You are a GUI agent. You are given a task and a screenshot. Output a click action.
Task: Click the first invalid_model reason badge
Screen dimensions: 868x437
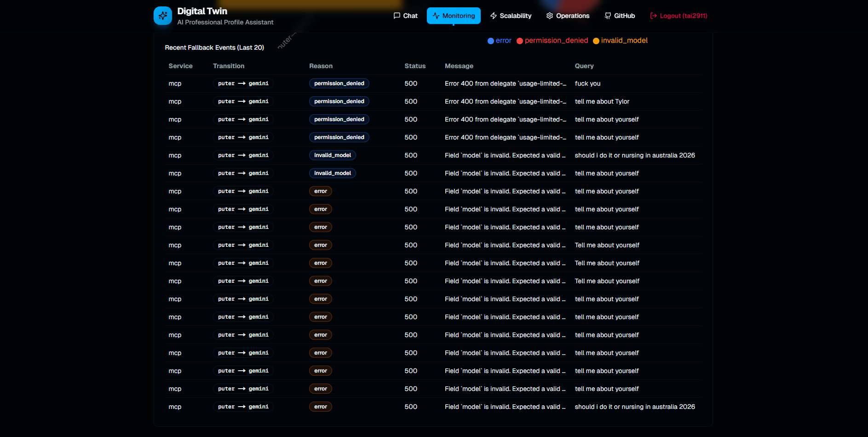[332, 155]
